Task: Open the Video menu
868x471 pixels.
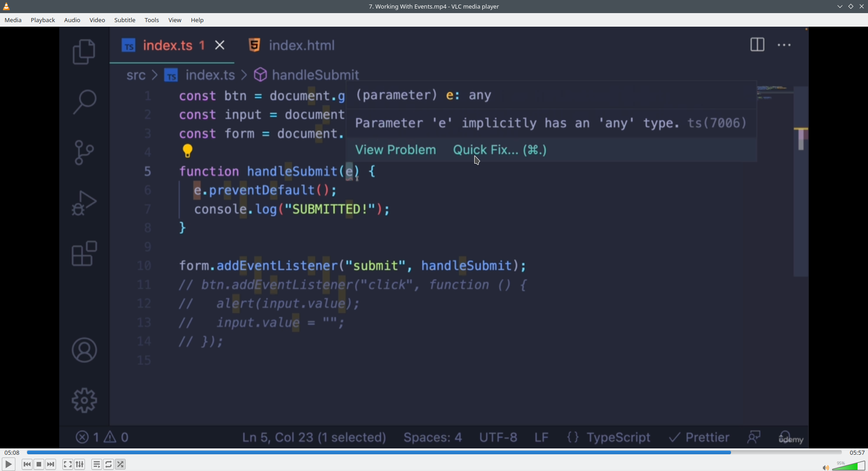Action: pyautogui.click(x=97, y=20)
